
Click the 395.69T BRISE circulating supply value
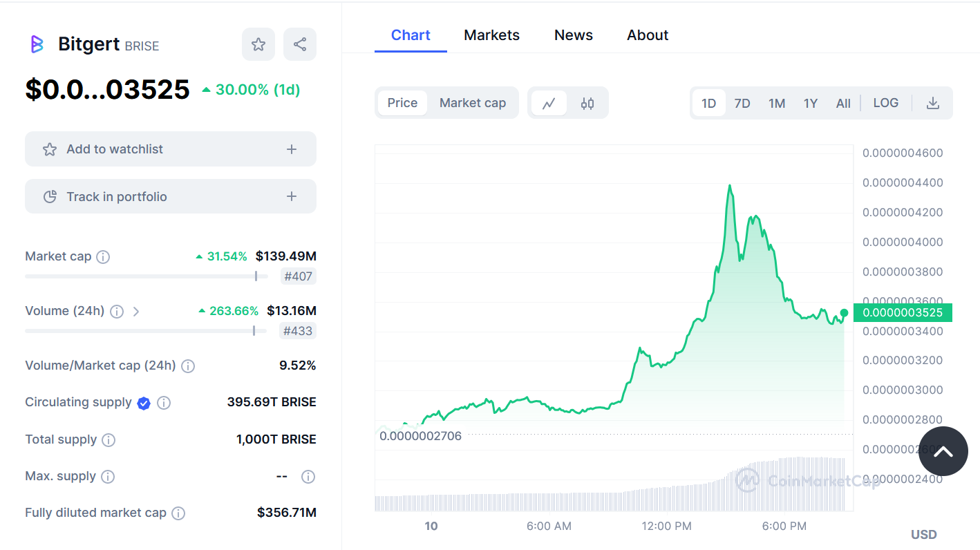pos(272,402)
